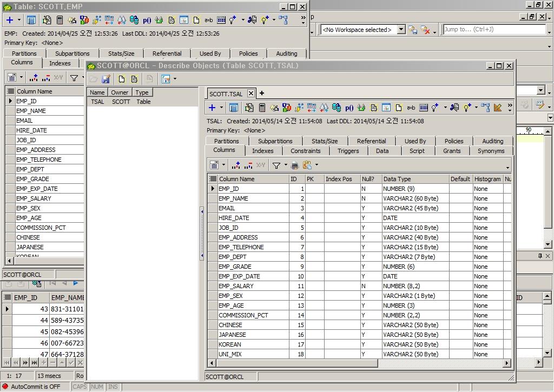Screen dimensions: 554x392
Task: Close the SCOTT.TSAL tab
Action: pos(251,94)
